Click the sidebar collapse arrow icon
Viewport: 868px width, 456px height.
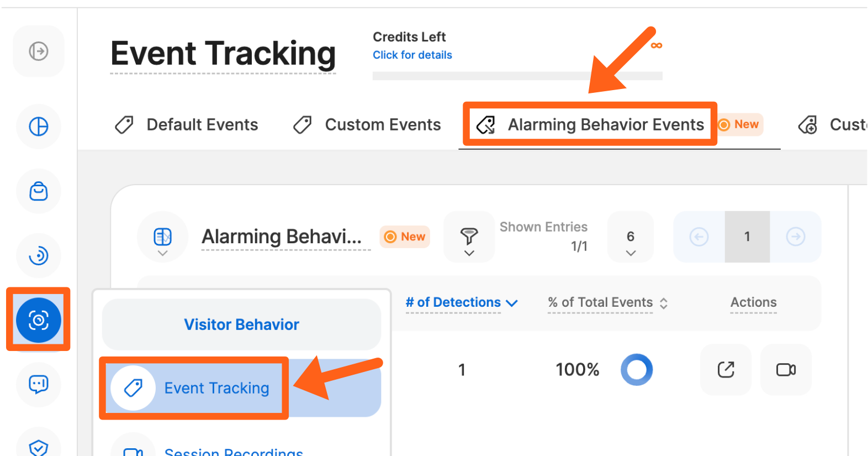[39, 51]
